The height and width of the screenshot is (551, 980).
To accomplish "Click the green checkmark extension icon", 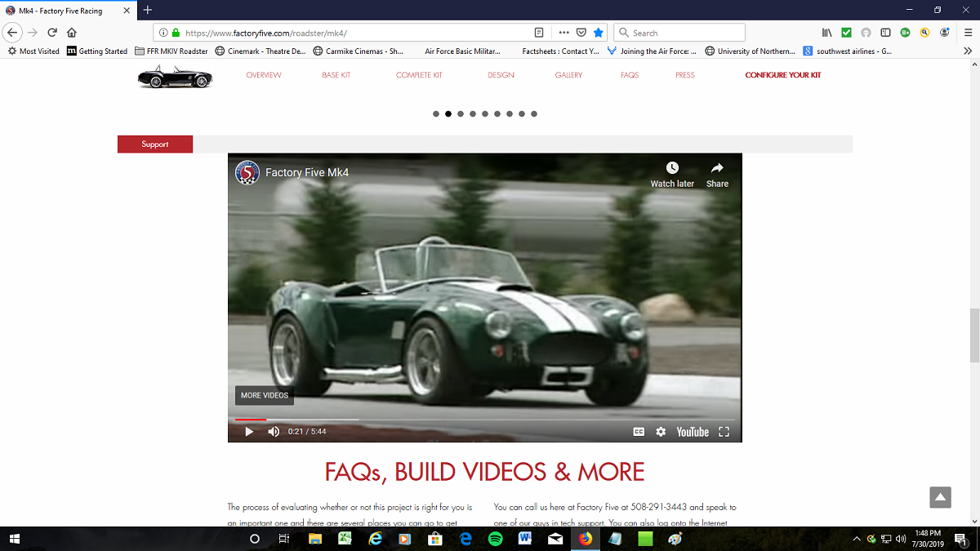I will coord(846,33).
